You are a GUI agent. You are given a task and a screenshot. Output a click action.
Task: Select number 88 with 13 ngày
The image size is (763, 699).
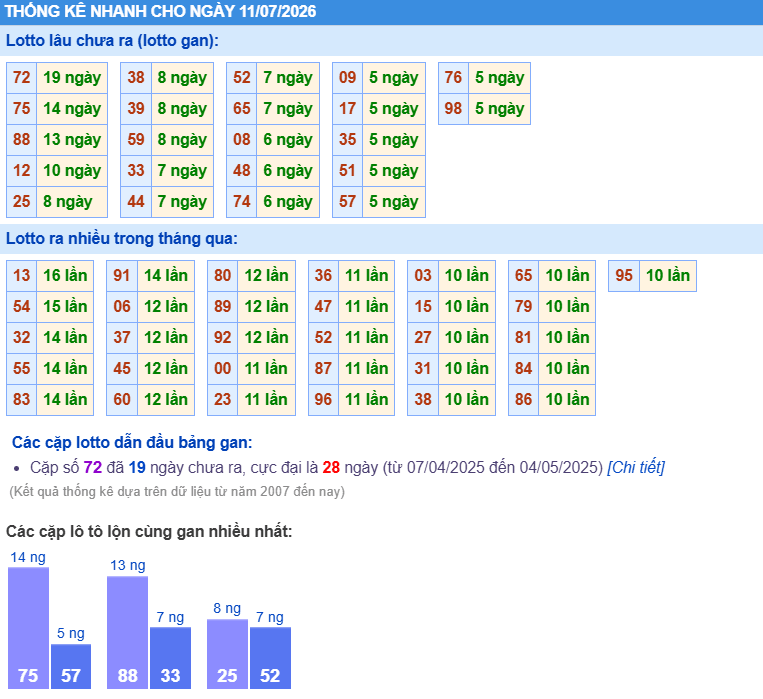(21, 140)
